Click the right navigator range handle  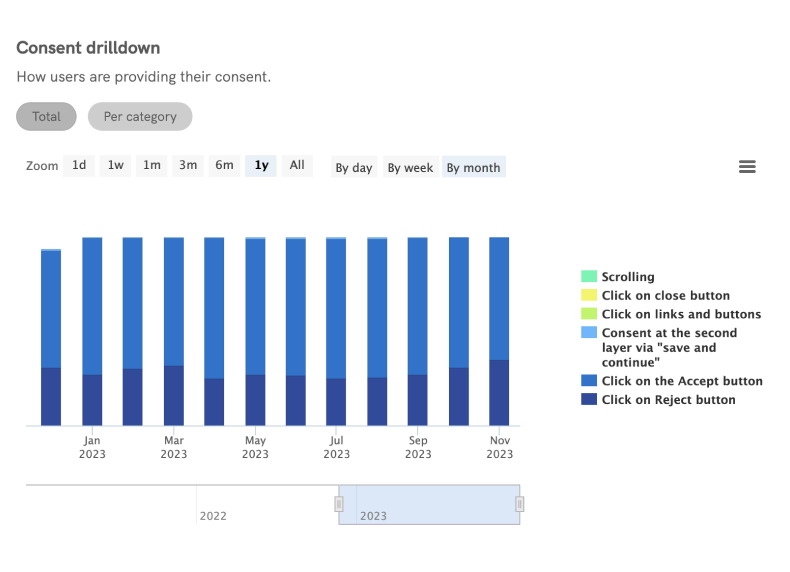point(519,505)
